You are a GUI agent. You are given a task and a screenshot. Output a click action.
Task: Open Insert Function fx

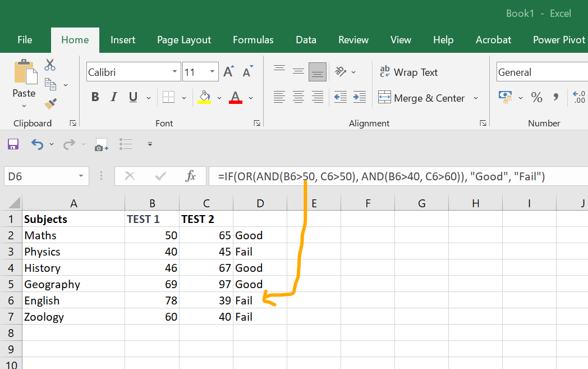(191, 176)
